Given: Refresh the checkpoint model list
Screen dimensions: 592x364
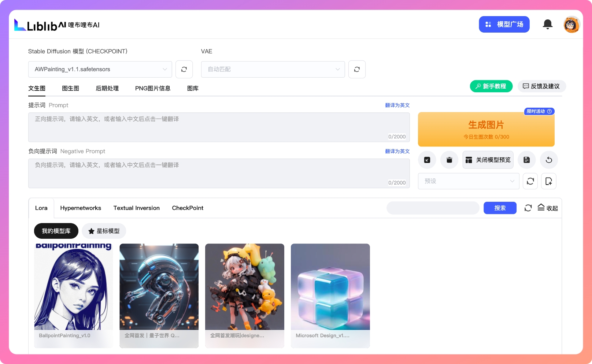Looking at the screenshot, I should click(184, 69).
